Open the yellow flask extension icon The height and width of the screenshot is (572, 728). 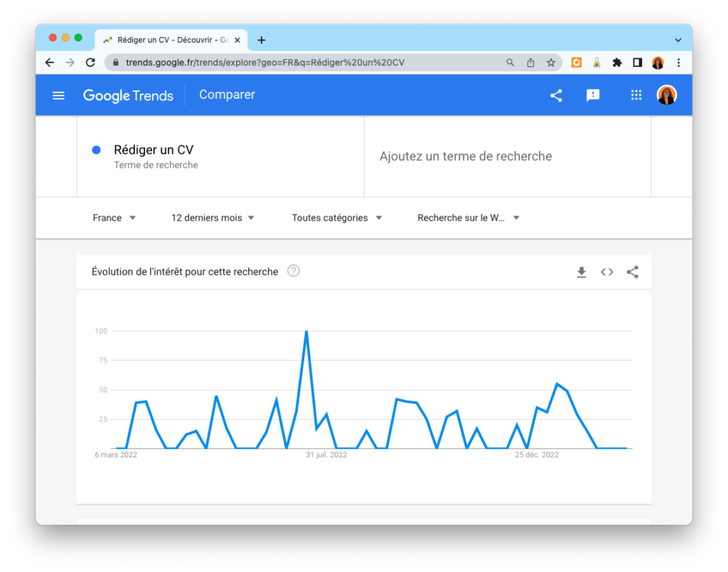[596, 63]
